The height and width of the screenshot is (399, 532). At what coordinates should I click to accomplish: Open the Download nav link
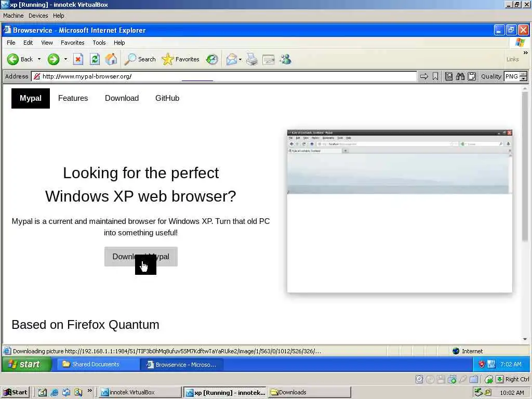click(122, 98)
